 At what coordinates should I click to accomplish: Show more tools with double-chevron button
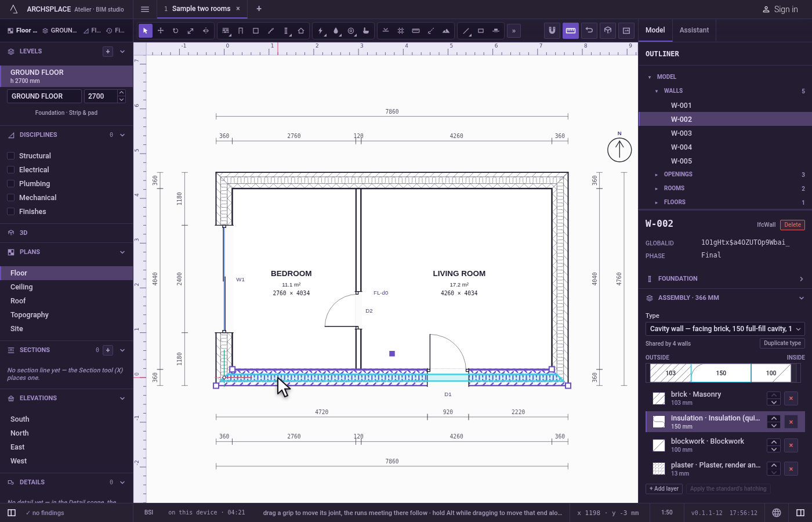click(514, 31)
